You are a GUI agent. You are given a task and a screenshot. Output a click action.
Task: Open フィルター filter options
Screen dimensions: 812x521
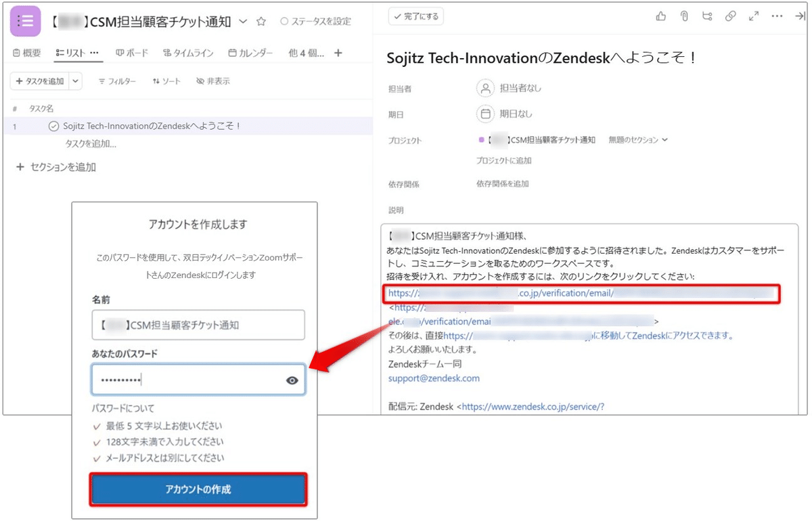click(117, 81)
